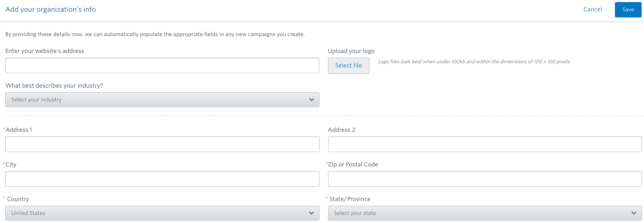Focus the website address input field
This screenshot has height=223, width=644.
click(x=162, y=66)
